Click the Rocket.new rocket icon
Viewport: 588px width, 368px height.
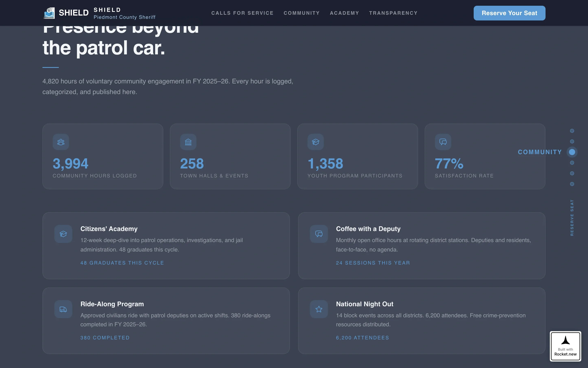tap(565, 340)
